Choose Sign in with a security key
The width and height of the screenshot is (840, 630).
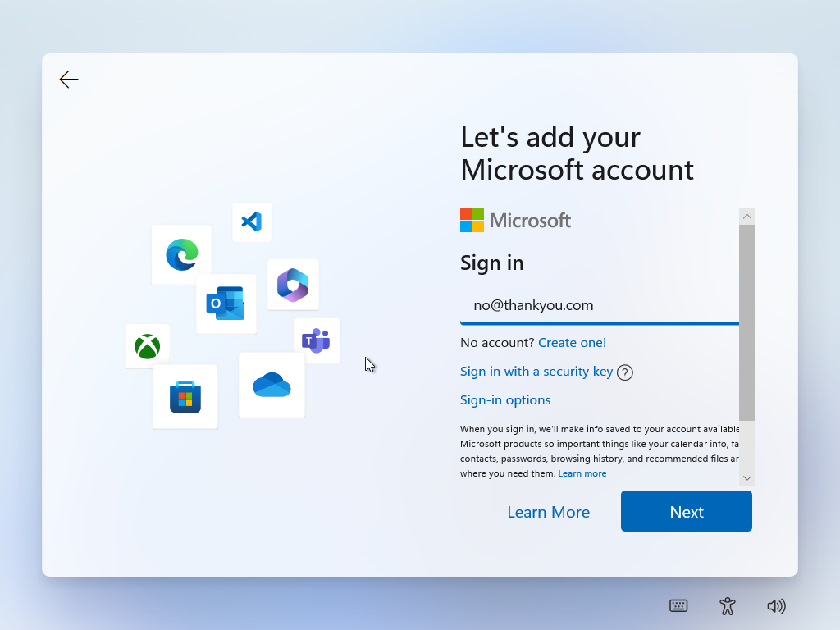[536, 372]
